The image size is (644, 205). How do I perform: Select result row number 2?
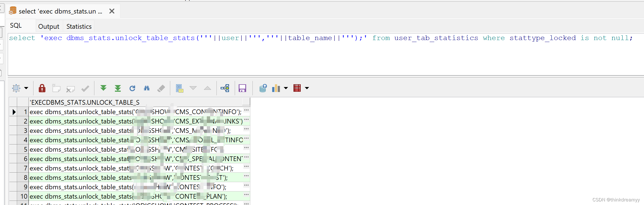tap(23, 121)
